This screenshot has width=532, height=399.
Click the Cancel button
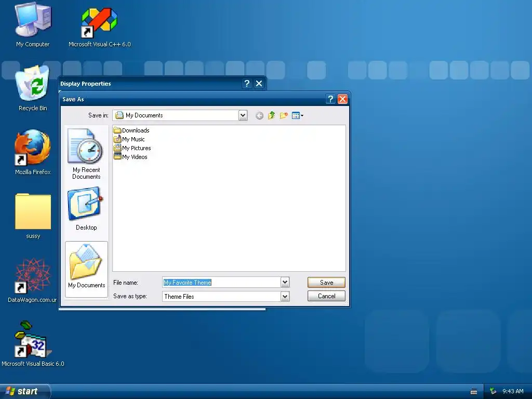pyautogui.click(x=326, y=296)
